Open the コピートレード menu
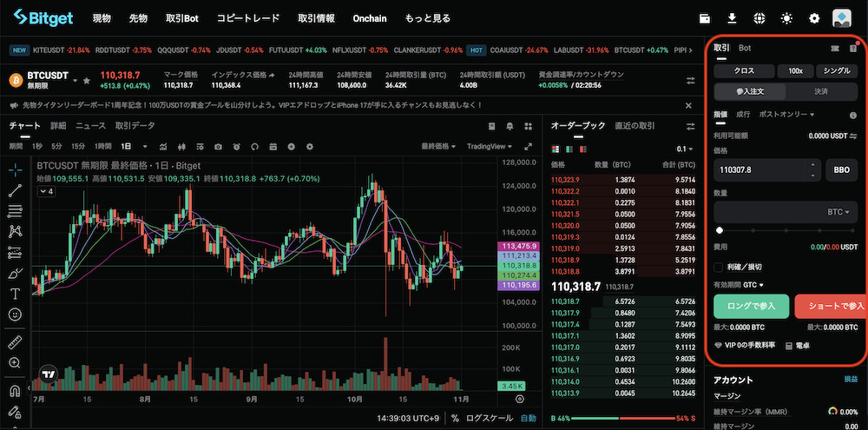The width and height of the screenshot is (868, 430). click(x=248, y=18)
